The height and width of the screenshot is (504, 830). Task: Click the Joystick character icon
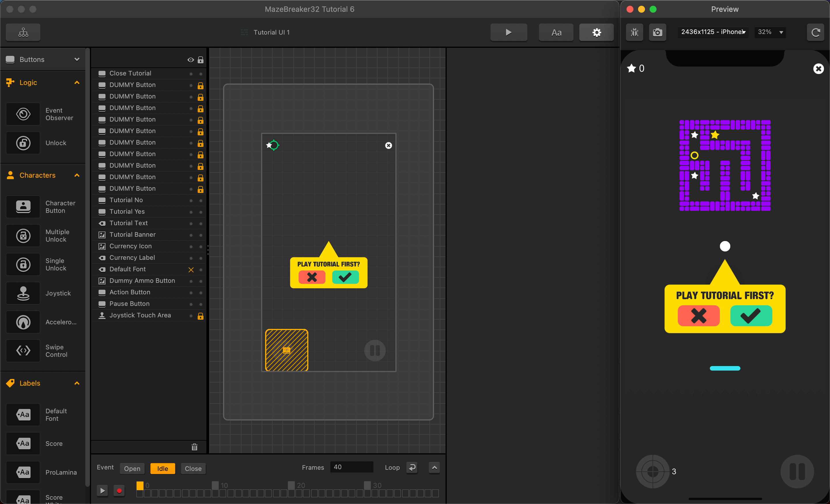pos(23,293)
